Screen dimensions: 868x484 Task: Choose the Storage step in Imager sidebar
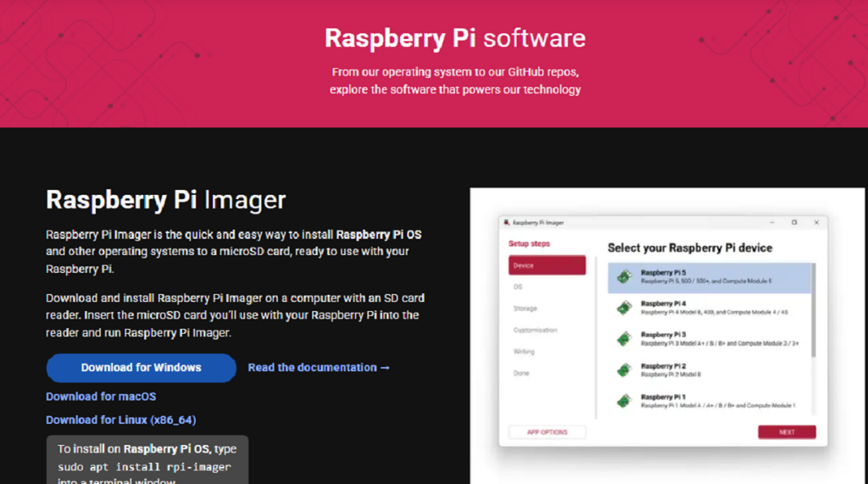pyautogui.click(x=525, y=309)
